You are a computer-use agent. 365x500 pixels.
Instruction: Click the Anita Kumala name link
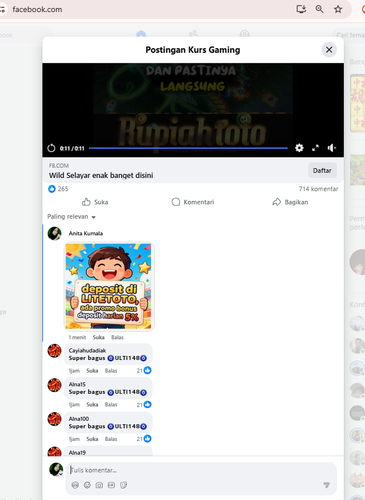click(86, 233)
